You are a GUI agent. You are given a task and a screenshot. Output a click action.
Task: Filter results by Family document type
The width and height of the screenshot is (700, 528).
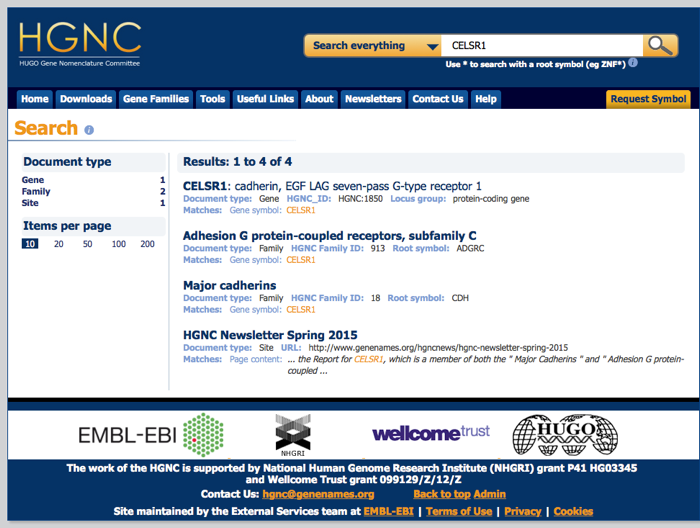[36, 191]
